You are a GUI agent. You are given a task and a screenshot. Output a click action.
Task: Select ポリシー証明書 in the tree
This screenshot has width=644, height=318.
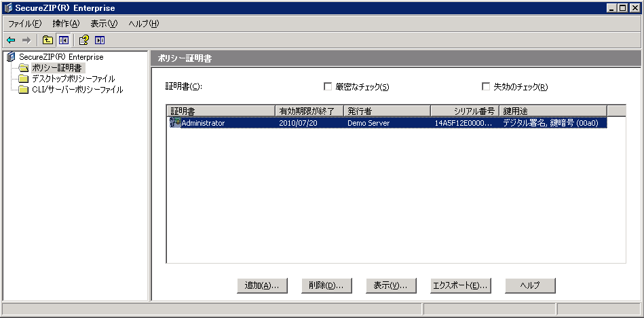click(58, 68)
